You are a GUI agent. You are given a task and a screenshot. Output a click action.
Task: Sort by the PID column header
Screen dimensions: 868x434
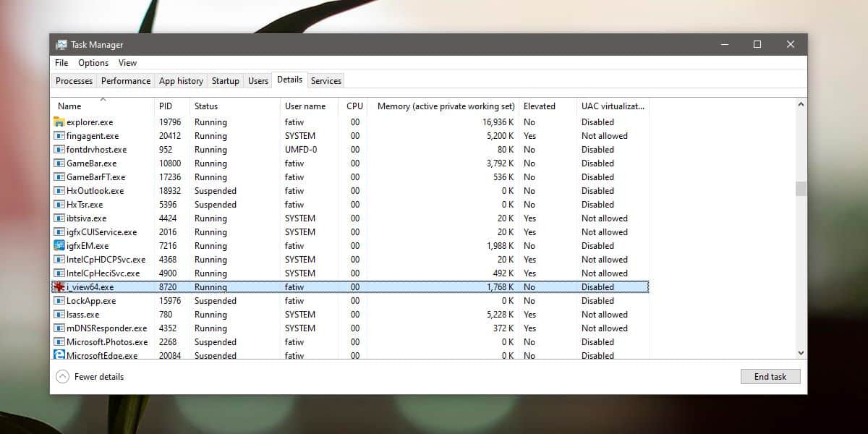tap(171, 106)
